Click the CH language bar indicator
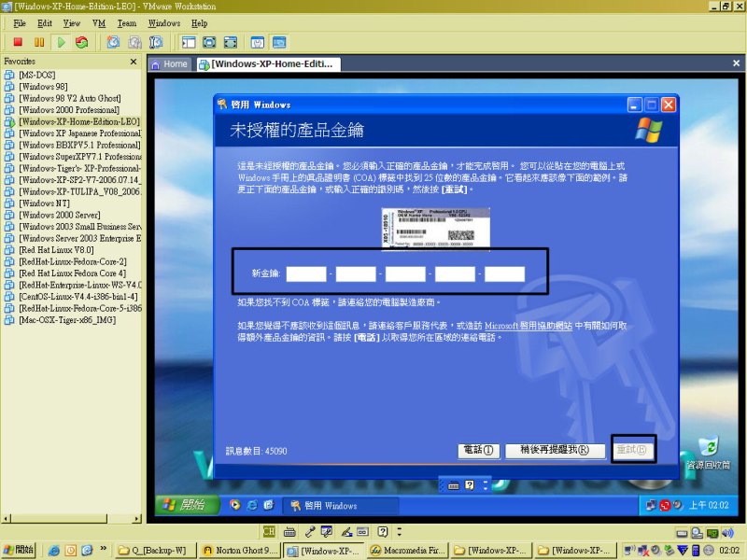Screen dimensions: 747x560 [269, 531]
